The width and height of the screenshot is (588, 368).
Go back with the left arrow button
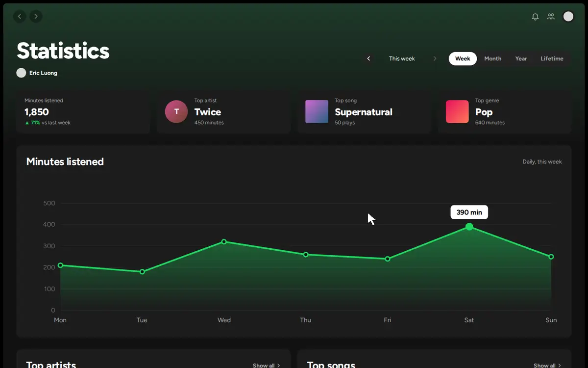pos(20,17)
